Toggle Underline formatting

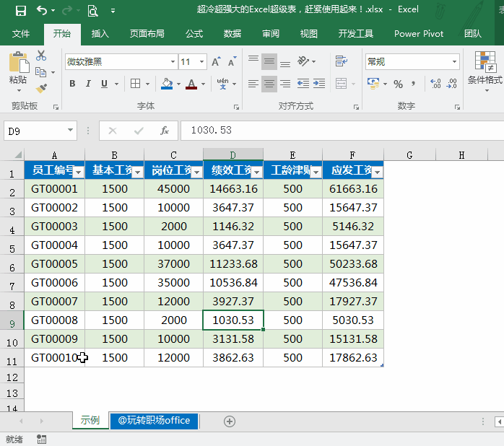click(x=104, y=84)
